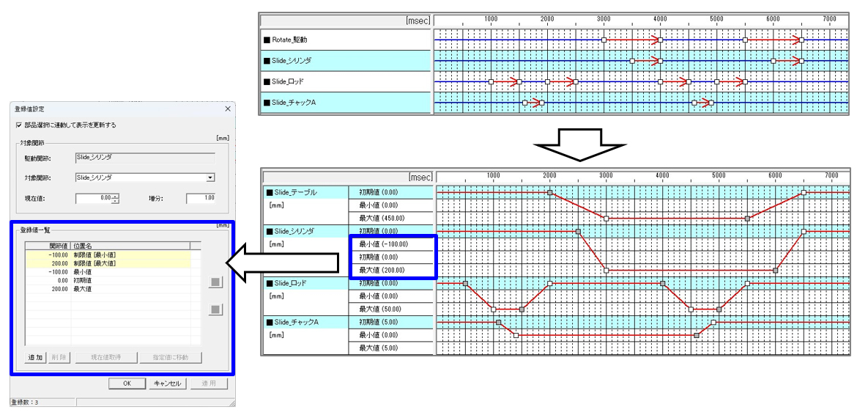This screenshot has width=868, height=418.
Task: Click black square icon next to Rotate_駆動
Action: tap(267, 40)
